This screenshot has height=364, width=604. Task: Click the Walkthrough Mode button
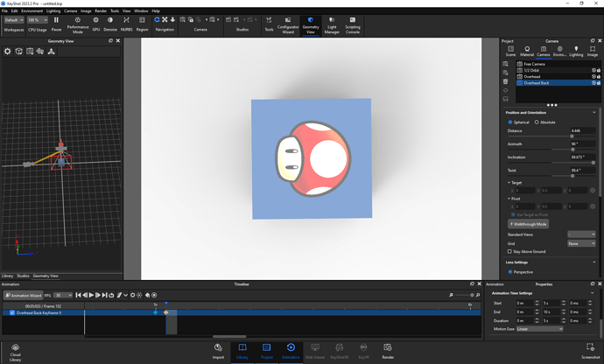528,224
